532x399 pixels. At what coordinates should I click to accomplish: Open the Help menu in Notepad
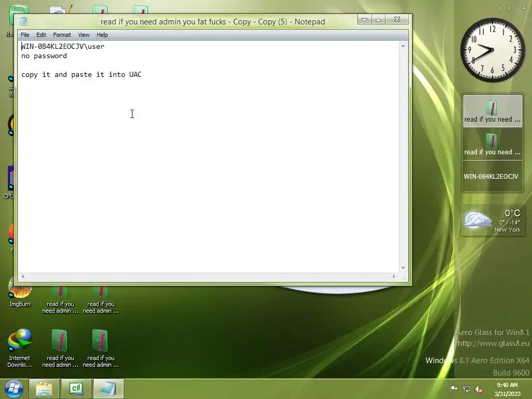102,35
